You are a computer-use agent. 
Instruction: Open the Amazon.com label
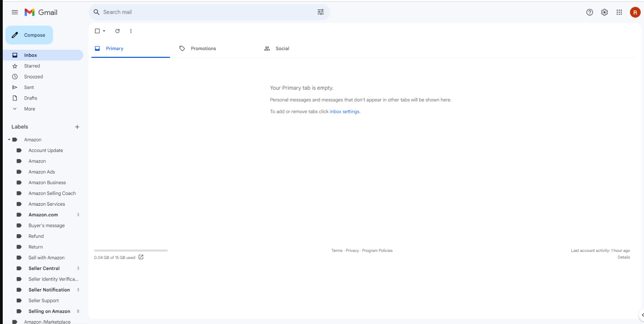pyautogui.click(x=43, y=215)
